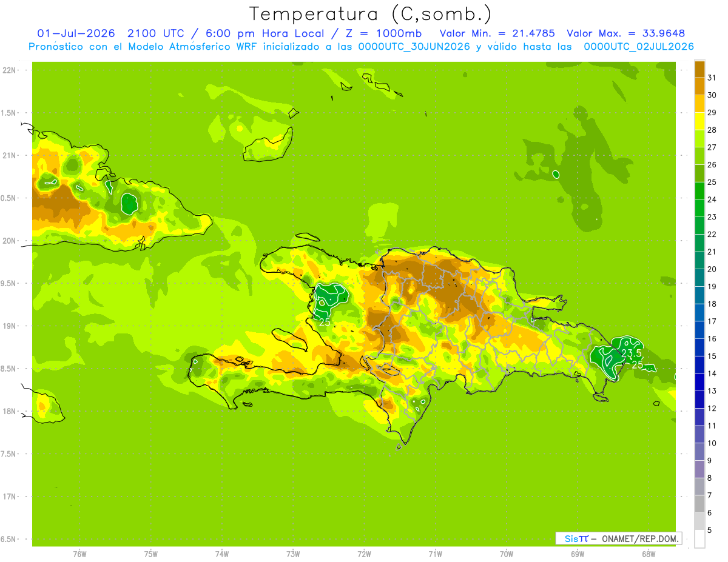Click the valid-until time "0000UTC_02JUL2026"

click(639, 47)
